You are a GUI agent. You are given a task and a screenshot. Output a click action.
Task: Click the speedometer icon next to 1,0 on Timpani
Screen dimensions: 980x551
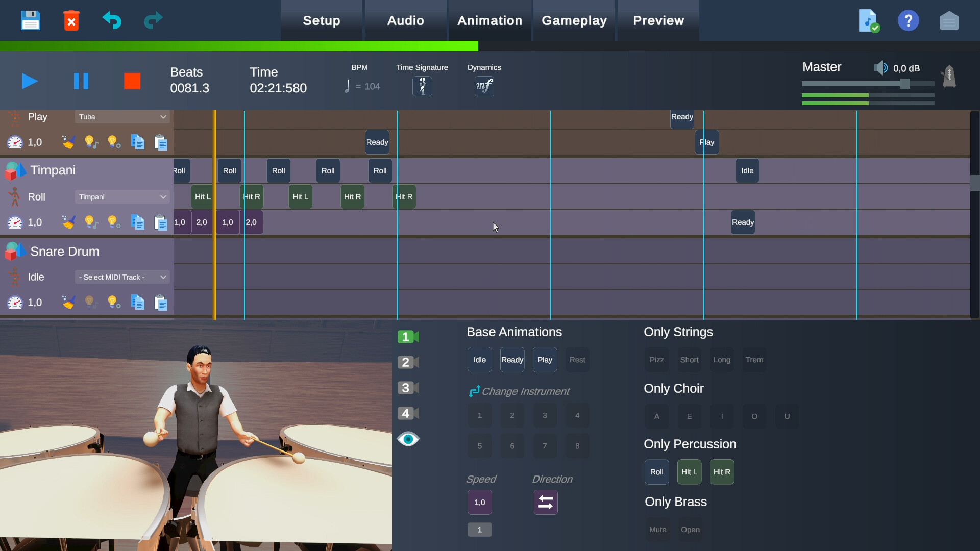click(15, 222)
